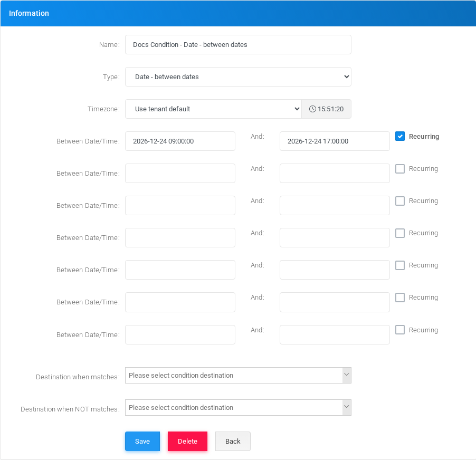
Task: Click the clock icon beside 15:51:20
Action: [312, 109]
